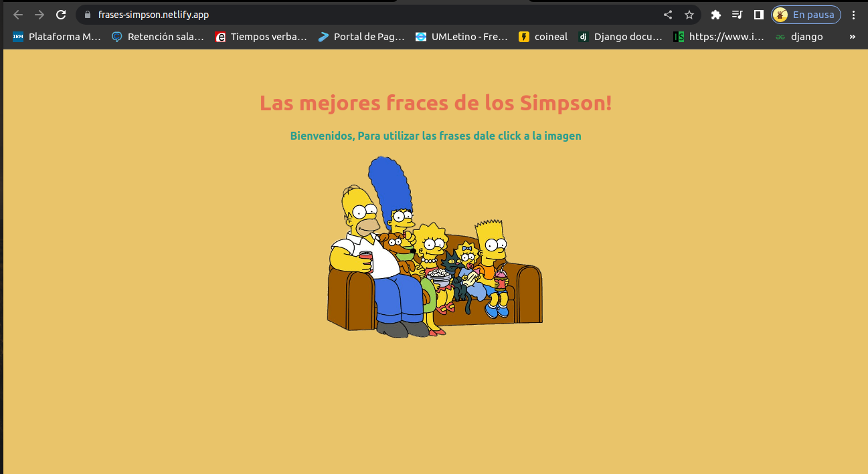This screenshot has height=474, width=868.
Task: Open the Plataforma M... bookmark
Action: 57,37
